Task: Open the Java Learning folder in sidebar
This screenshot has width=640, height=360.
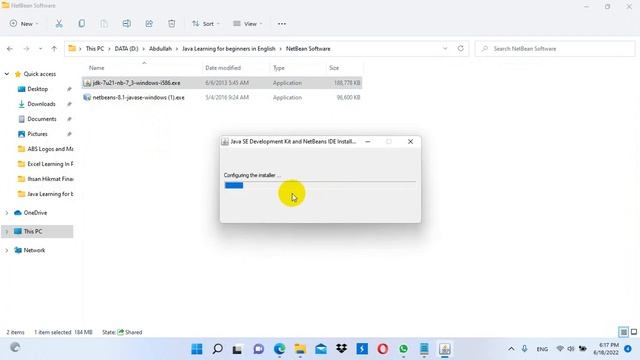Action: (x=45, y=194)
